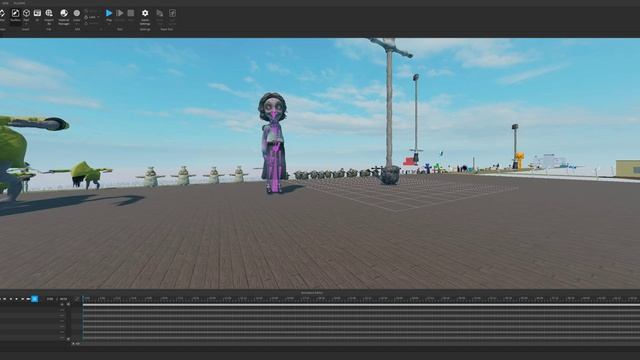Play the animation in reverse

tap(11, 299)
